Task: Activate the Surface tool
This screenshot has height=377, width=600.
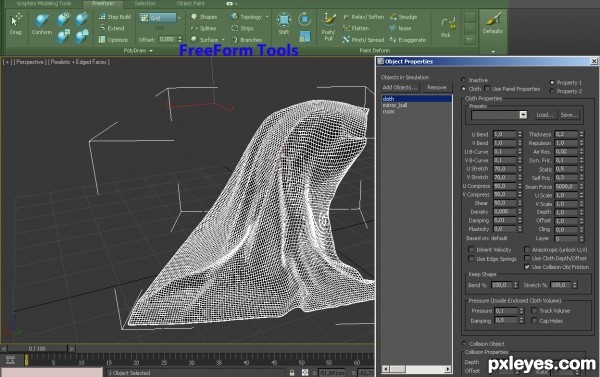Action: coord(205,40)
